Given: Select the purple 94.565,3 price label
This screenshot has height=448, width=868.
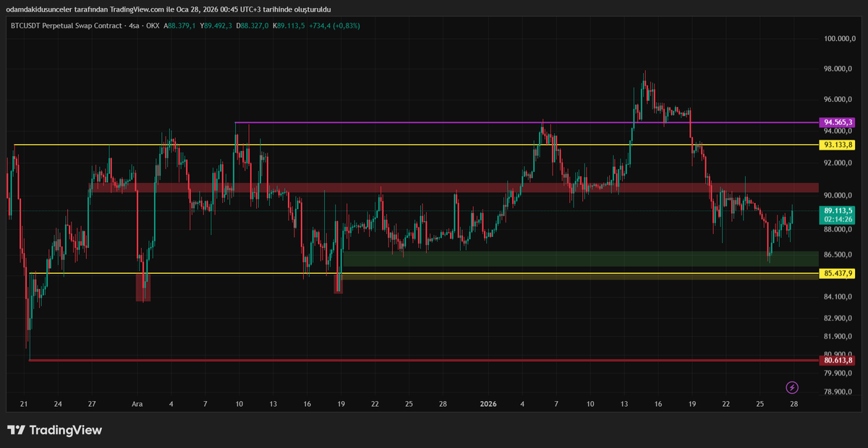Looking at the screenshot, I should [838, 122].
